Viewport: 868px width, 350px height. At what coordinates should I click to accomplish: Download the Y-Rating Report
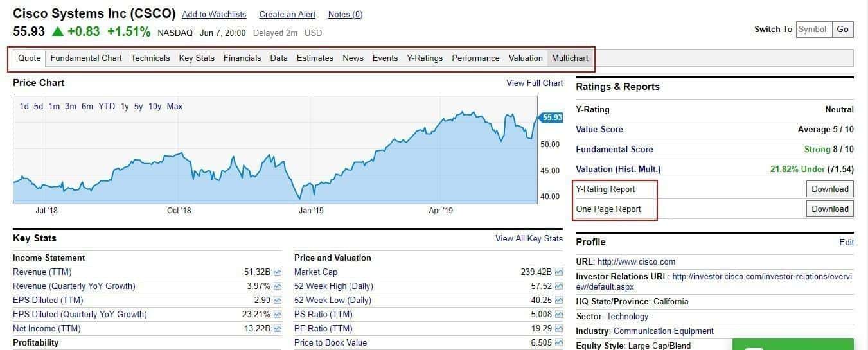829,189
